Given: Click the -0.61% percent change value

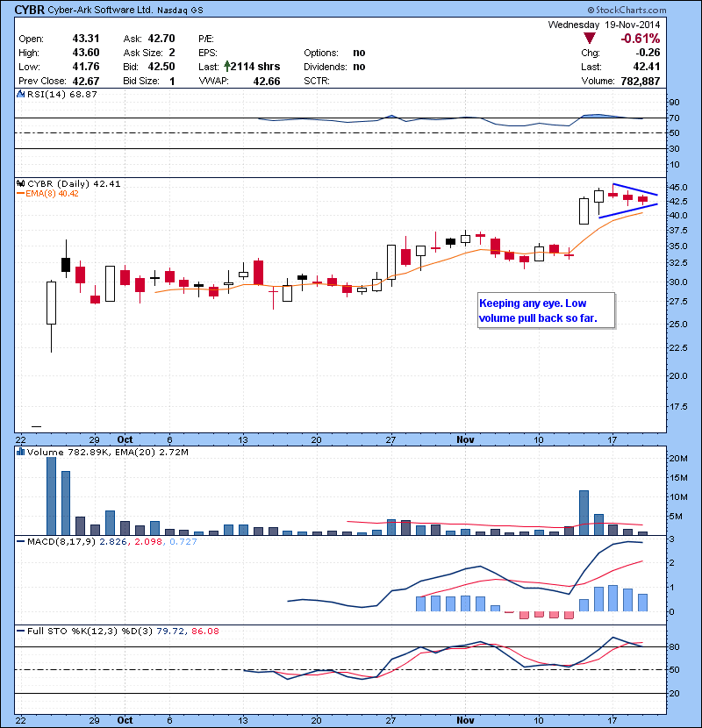Looking at the screenshot, I should point(640,39).
